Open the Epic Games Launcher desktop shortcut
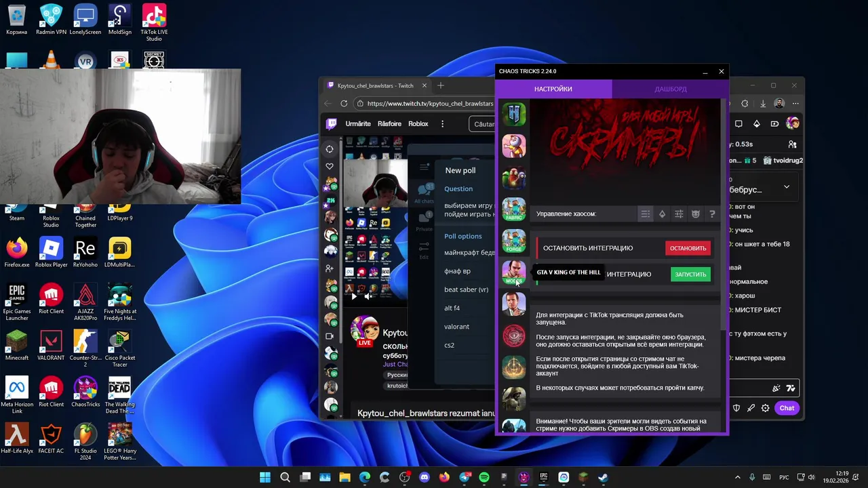The height and width of the screenshot is (488, 868). [x=17, y=302]
